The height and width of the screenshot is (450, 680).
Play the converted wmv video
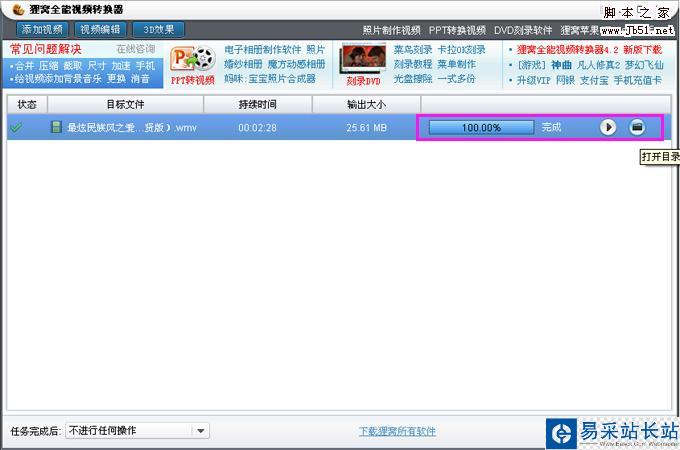coord(608,127)
